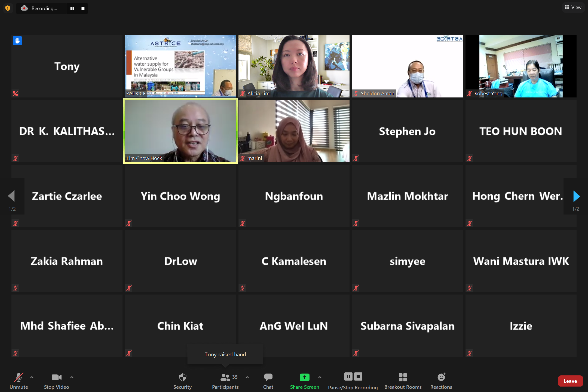Open the Chat bubble icon
Image resolution: width=588 pixels, height=392 pixels.
tap(268, 377)
